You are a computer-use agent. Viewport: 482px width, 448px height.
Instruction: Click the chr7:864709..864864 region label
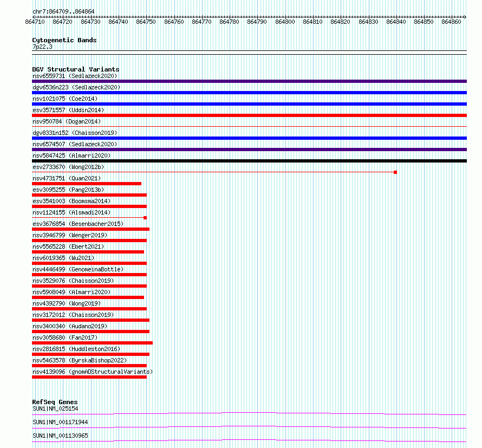[x=63, y=11]
